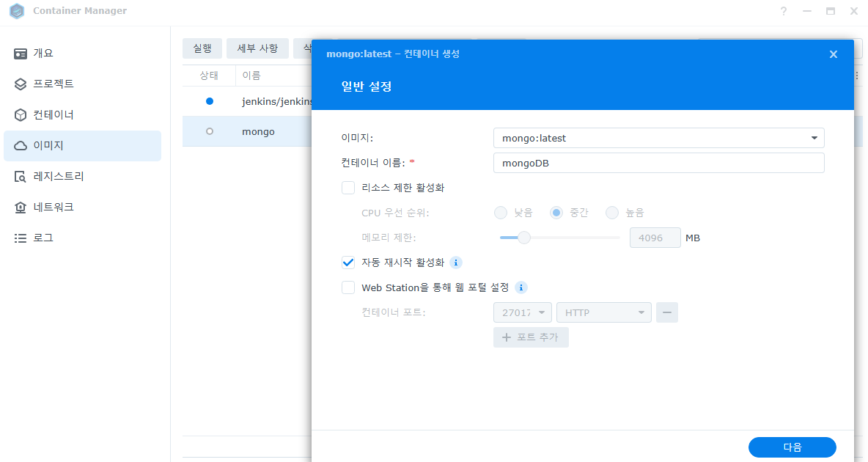The height and width of the screenshot is (462, 868).
Task: Select the 낮음 CPU priority radio
Action: click(x=501, y=213)
